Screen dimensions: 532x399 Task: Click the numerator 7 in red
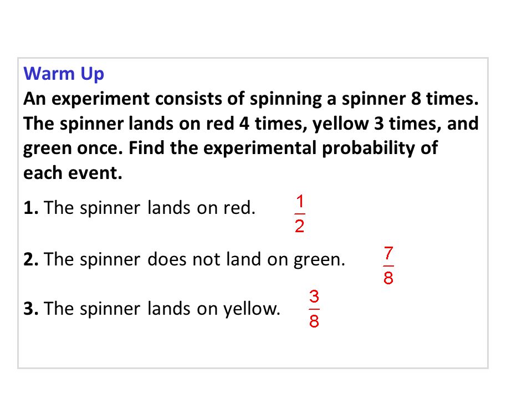click(x=388, y=253)
